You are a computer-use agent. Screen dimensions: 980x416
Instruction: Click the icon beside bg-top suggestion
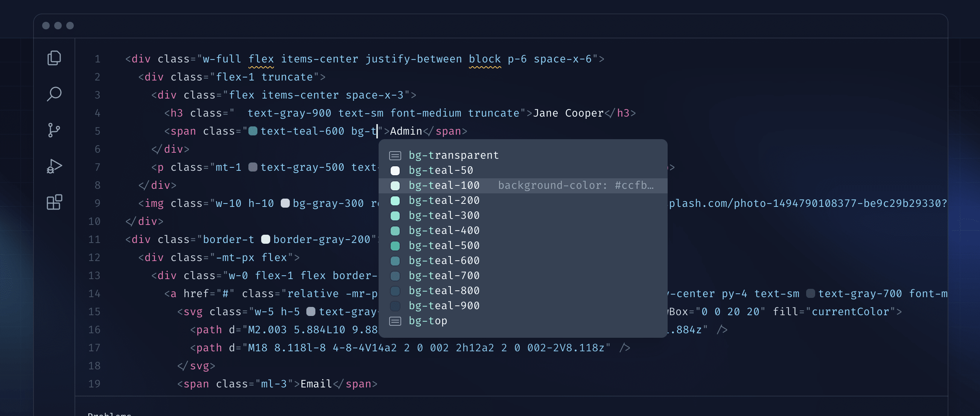pyautogui.click(x=395, y=321)
